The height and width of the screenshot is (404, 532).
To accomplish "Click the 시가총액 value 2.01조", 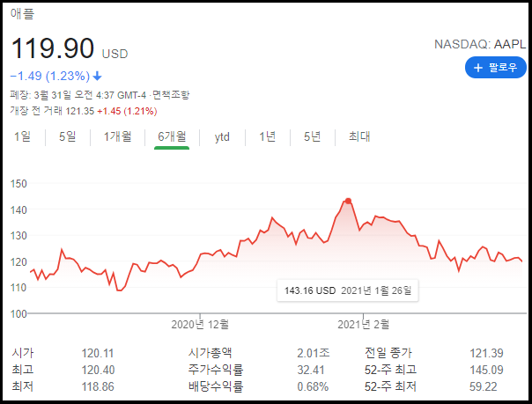I will pyautogui.click(x=314, y=353).
